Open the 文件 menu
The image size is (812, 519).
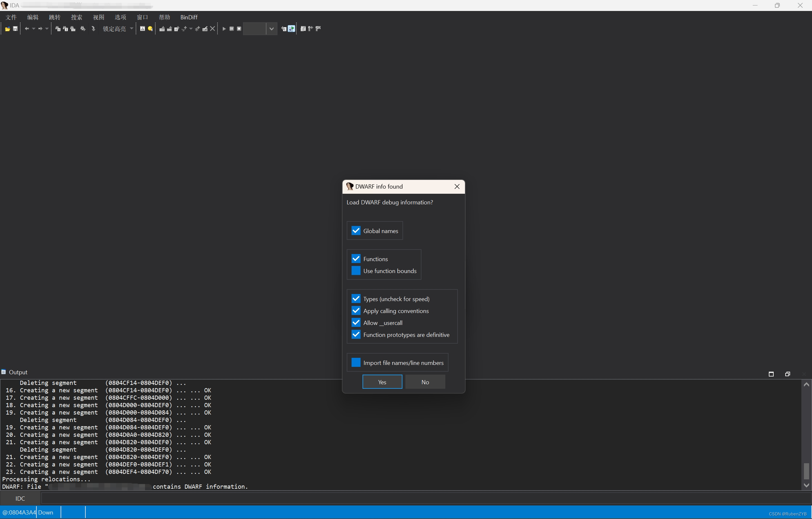[11, 17]
